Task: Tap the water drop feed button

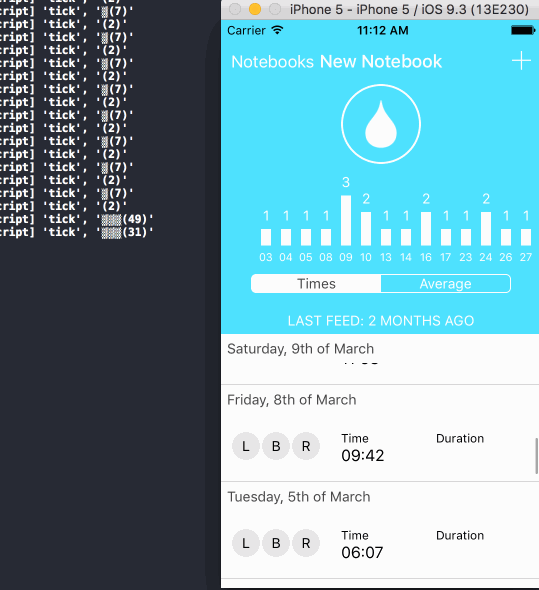Action: [x=381, y=124]
